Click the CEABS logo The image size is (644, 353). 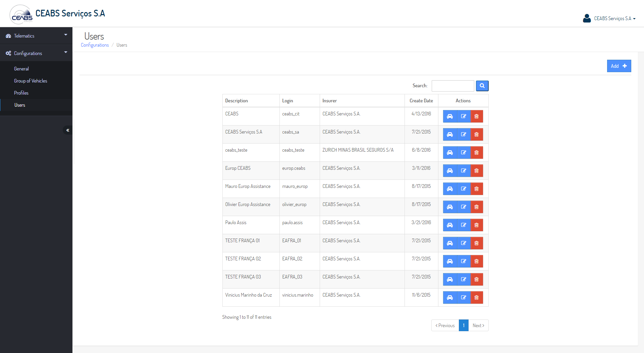pyautogui.click(x=21, y=14)
